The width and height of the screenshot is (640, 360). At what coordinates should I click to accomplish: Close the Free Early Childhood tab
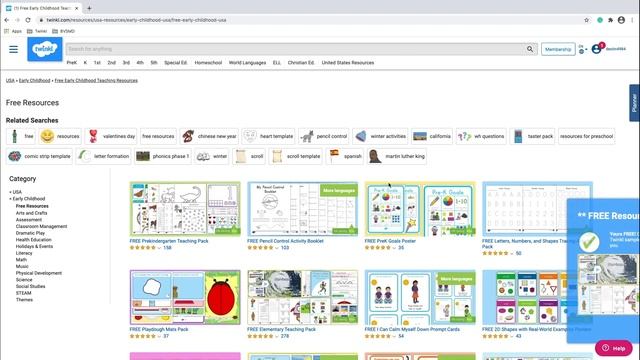(x=77, y=8)
